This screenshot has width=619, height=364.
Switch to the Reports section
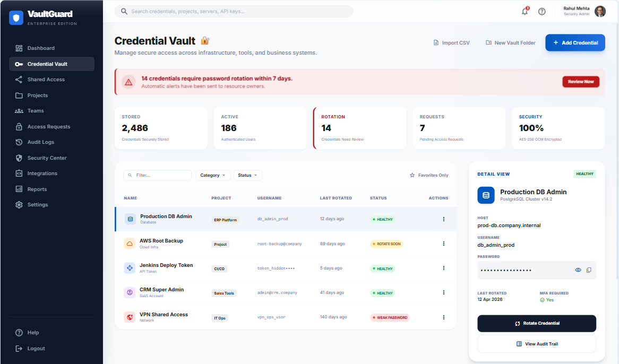coord(37,189)
